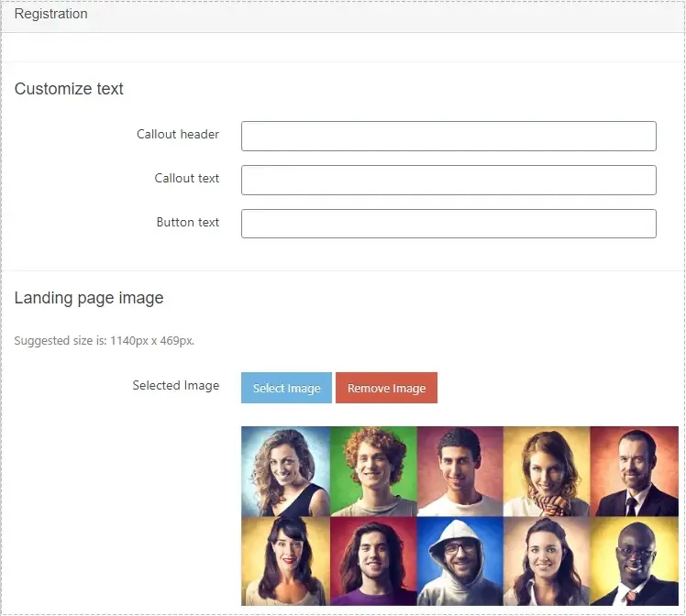
Task: Click the Callout header label
Action: pos(178,134)
